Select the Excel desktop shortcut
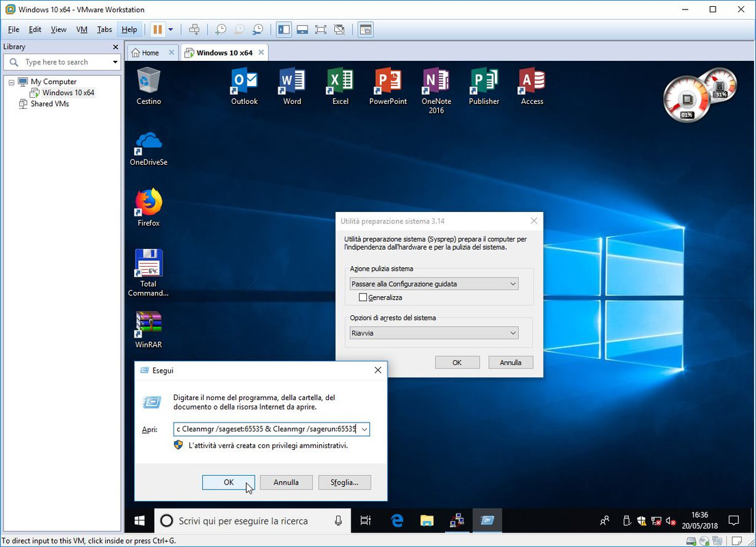The image size is (756, 547). 340,86
